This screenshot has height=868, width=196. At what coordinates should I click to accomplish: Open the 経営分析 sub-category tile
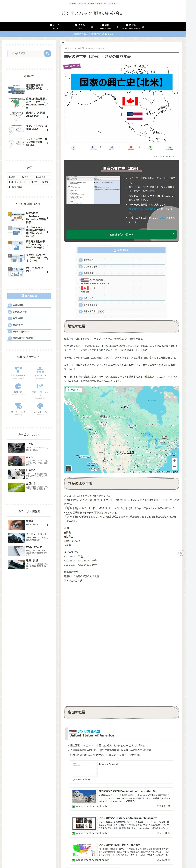tap(18, 391)
